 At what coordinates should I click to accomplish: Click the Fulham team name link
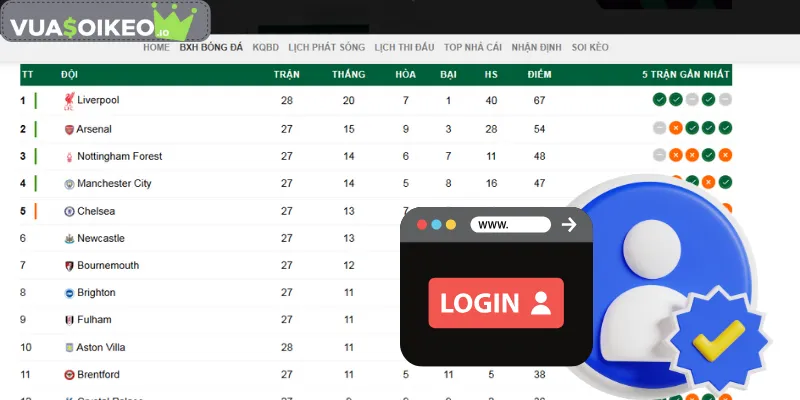pos(94,320)
